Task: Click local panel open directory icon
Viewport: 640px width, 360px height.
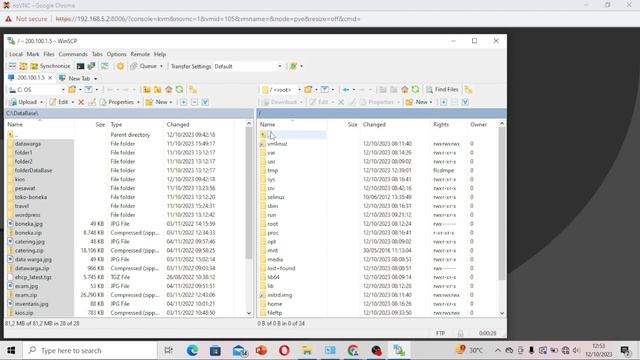Action: (x=72, y=90)
